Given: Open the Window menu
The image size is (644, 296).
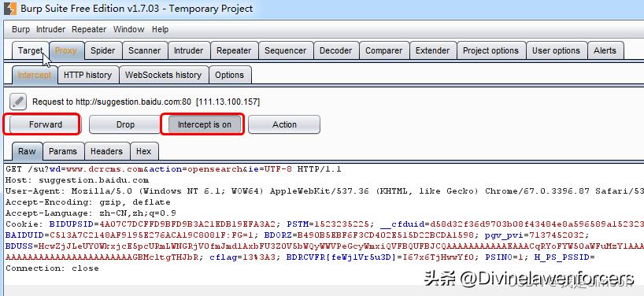Looking at the screenshot, I should 128,30.
